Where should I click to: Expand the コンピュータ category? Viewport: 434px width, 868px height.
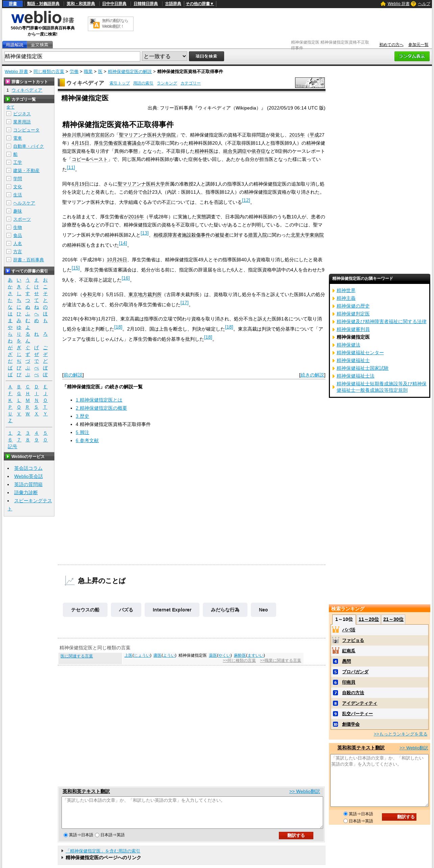pos(9,130)
